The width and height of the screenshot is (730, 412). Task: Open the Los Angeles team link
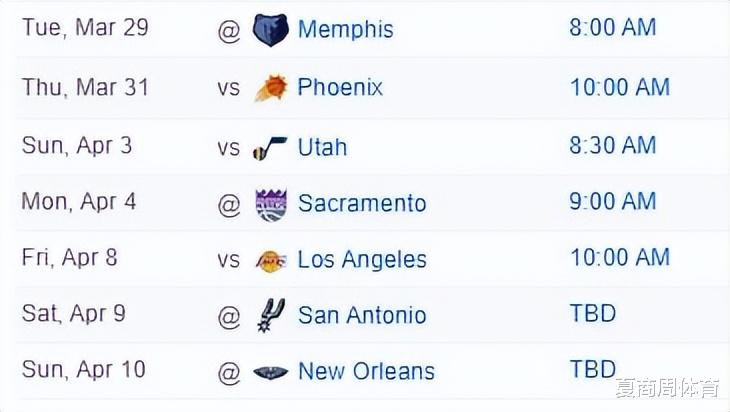pyautogui.click(x=362, y=260)
